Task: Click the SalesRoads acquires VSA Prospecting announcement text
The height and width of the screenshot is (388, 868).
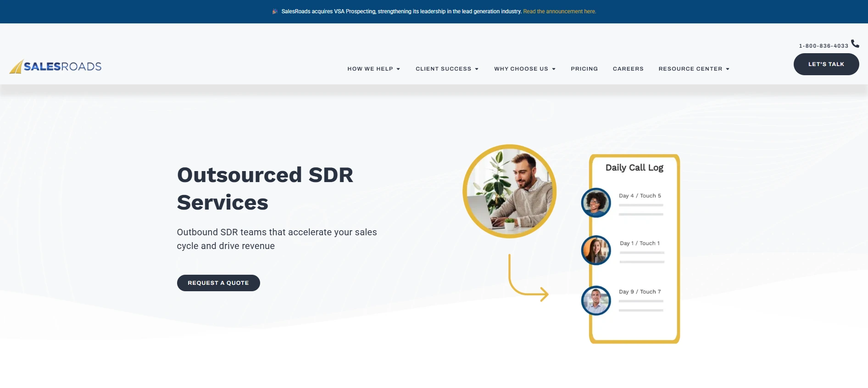Action: tap(401, 11)
